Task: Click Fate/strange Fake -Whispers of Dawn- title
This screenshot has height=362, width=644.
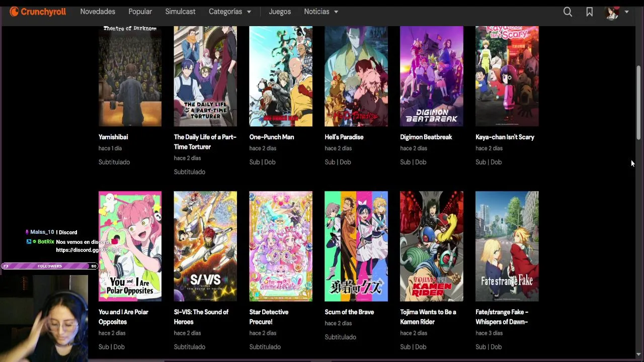Action: (x=502, y=317)
